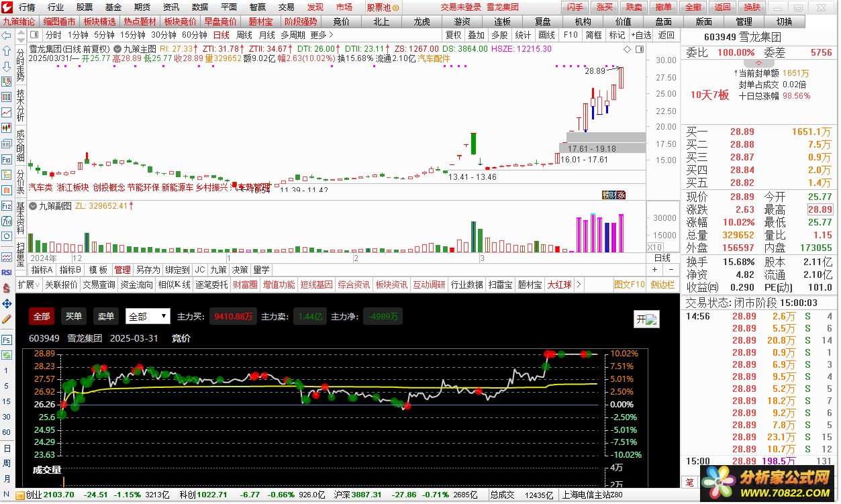841x504 pixels.
Task: Click the down arrow icon for the next stock
Action: click(7, 66)
